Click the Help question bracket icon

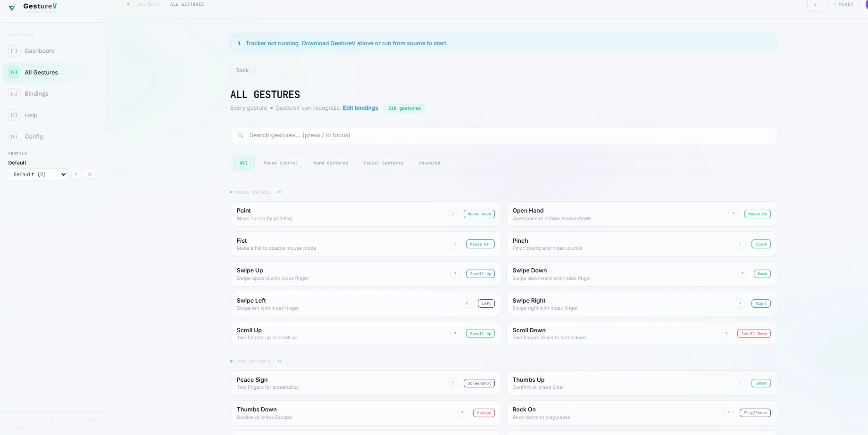coord(14,115)
